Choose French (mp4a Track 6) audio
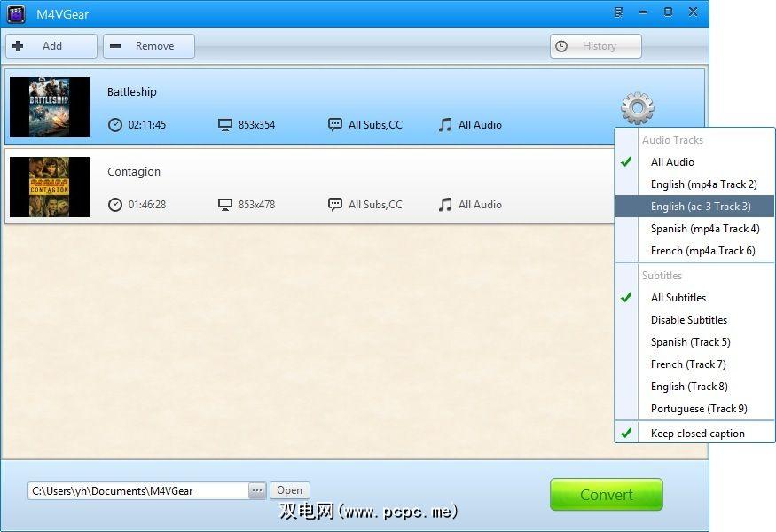The height and width of the screenshot is (532, 776). click(x=694, y=251)
